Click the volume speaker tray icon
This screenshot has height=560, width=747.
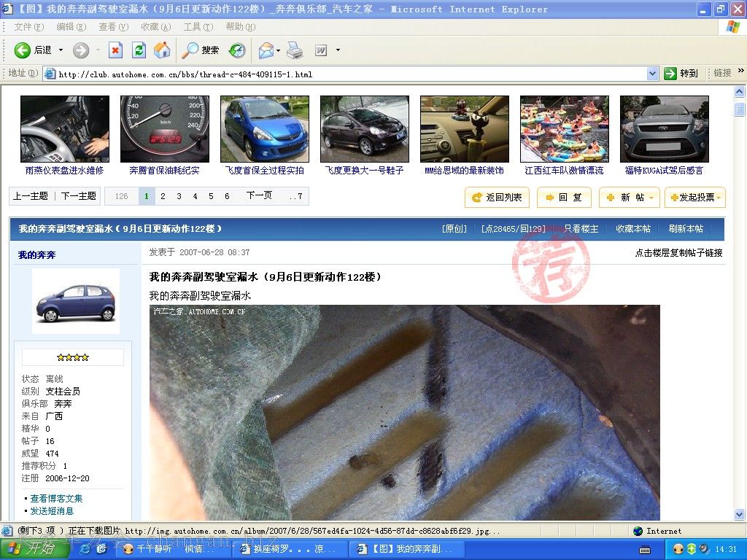pyautogui.click(x=704, y=549)
